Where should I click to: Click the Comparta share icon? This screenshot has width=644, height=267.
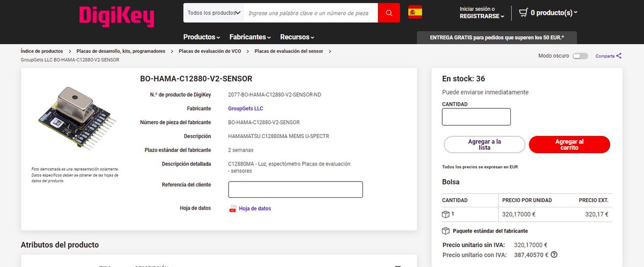tap(619, 56)
